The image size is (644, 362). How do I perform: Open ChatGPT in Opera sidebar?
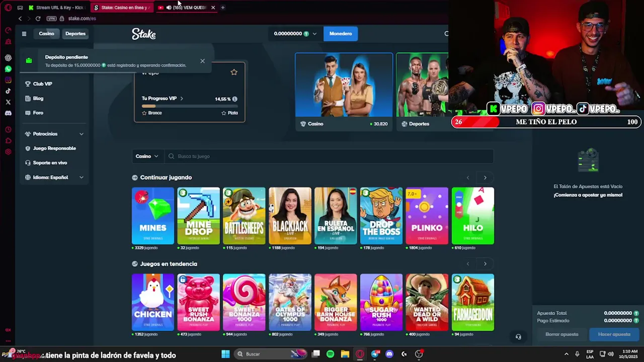tap(8, 58)
